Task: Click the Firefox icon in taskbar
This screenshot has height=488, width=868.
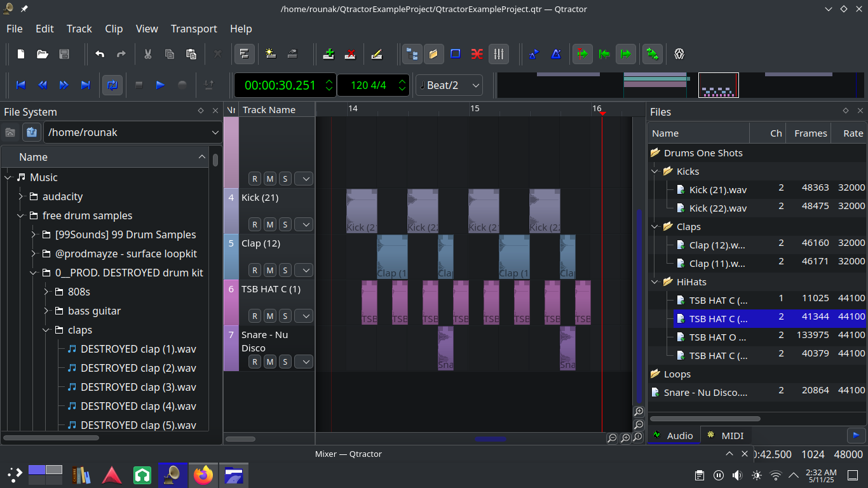Action: [x=203, y=475]
